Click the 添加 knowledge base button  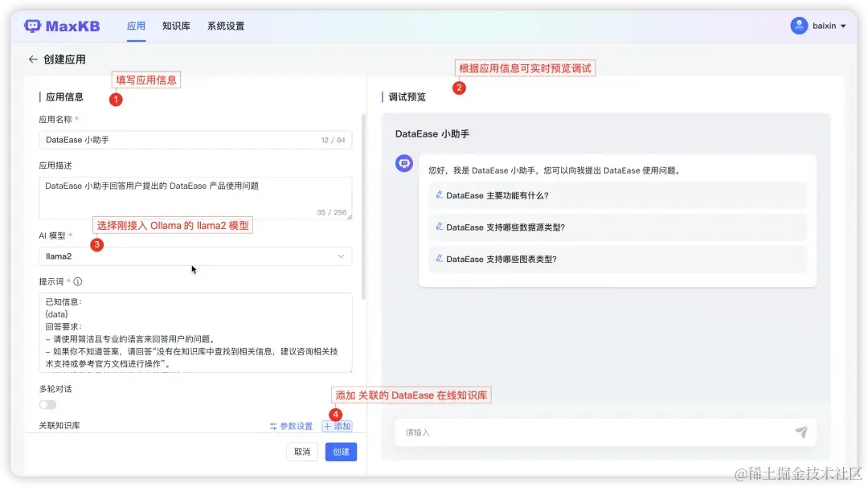coord(337,426)
